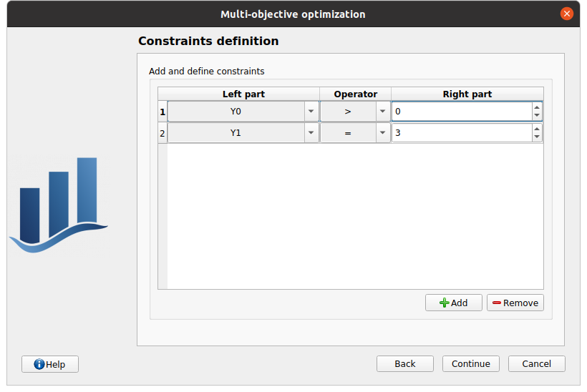The height and width of the screenshot is (392, 587).
Task: Expand the '=' operator dropdown in row 2
Action: 382,133
